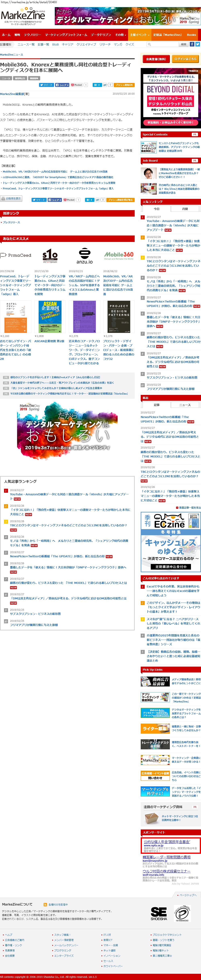Open the プレスリリース related link
This screenshot has width=201, height=980.
pos(11,222)
